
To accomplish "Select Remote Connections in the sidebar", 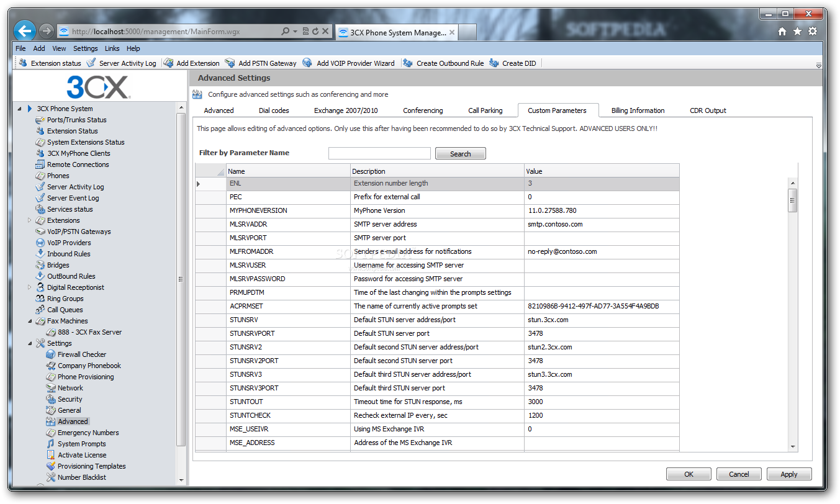I will click(78, 164).
